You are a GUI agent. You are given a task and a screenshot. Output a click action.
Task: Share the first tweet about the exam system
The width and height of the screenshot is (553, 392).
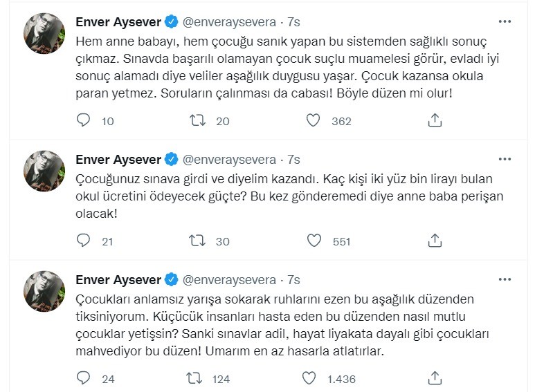point(435,120)
